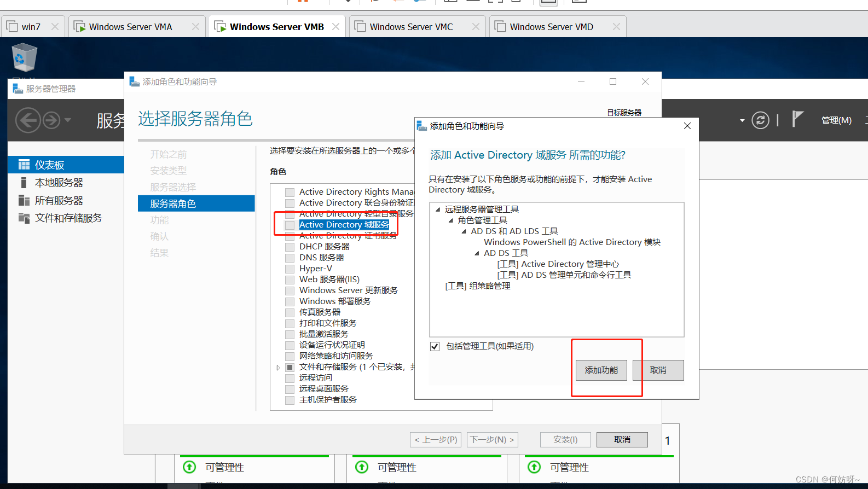Select the 服务器角色 wizard step
Screen dimensions: 868x489
(196, 203)
